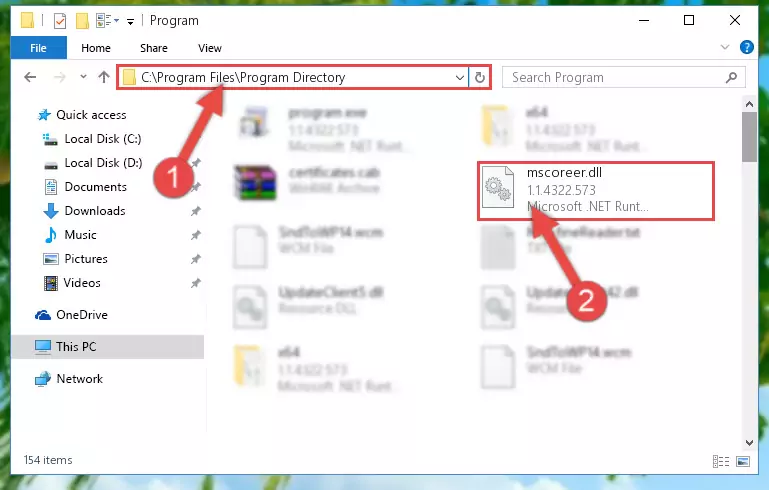Viewport: 769px width, 490px height.
Task: Minimize the Program window
Action: 644,20
